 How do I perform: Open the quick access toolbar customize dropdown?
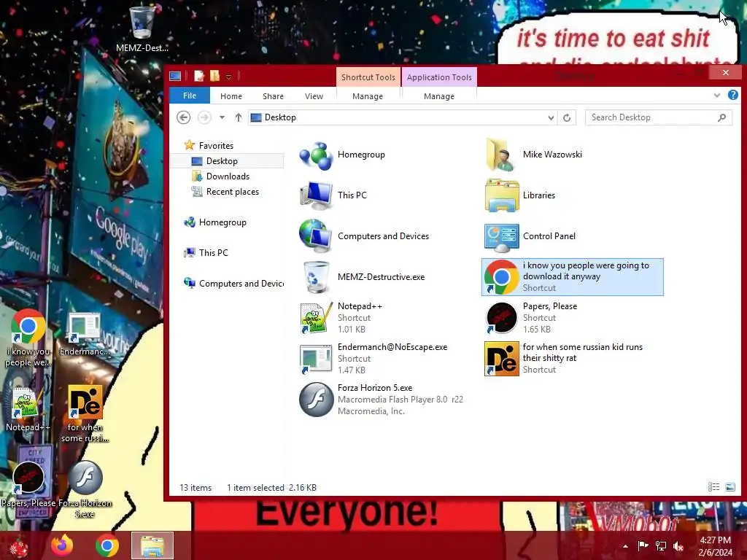click(228, 77)
